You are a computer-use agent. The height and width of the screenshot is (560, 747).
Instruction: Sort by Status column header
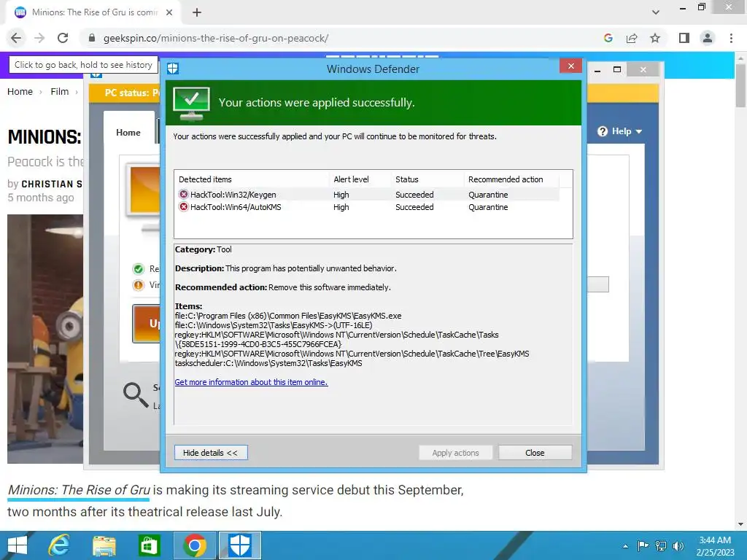427,179
